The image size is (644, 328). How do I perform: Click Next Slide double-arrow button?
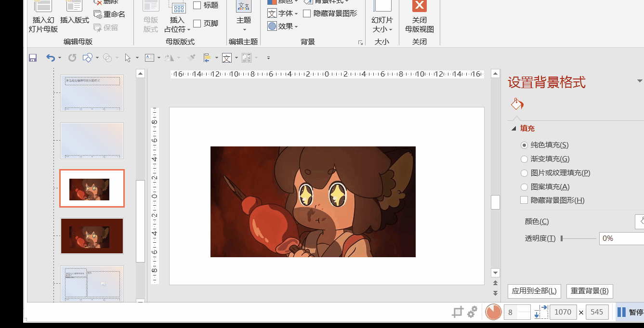[x=495, y=293]
